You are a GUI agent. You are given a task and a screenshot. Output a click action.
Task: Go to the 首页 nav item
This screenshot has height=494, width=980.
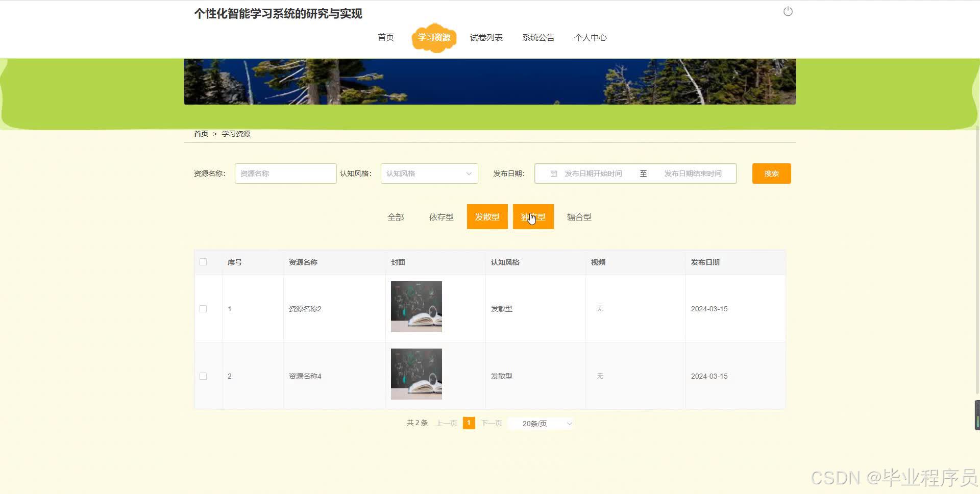click(386, 37)
